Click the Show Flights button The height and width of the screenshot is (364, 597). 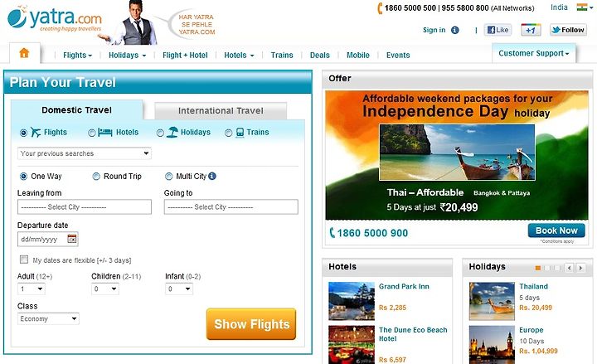click(x=251, y=324)
